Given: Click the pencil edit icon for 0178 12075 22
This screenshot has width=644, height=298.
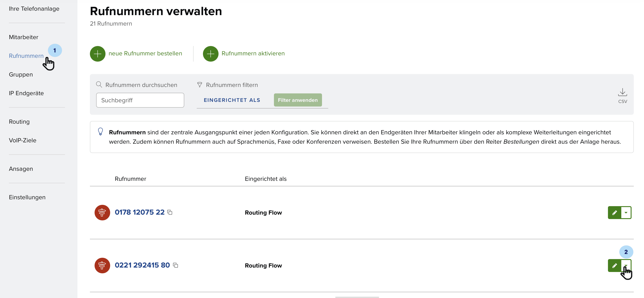Looking at the screenshot, I should click(x=614, y=213).
